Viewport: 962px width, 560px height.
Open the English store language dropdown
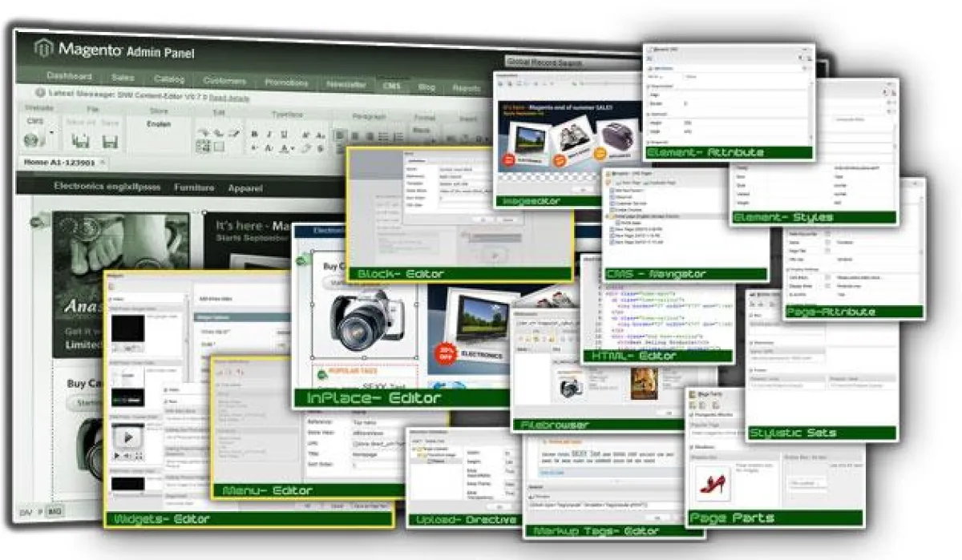[159, 125]
